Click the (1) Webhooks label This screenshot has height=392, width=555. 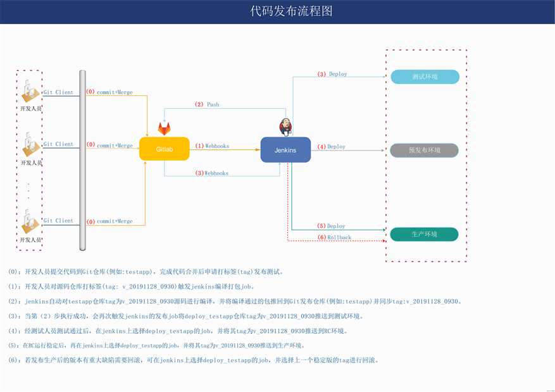click(212, 145)
